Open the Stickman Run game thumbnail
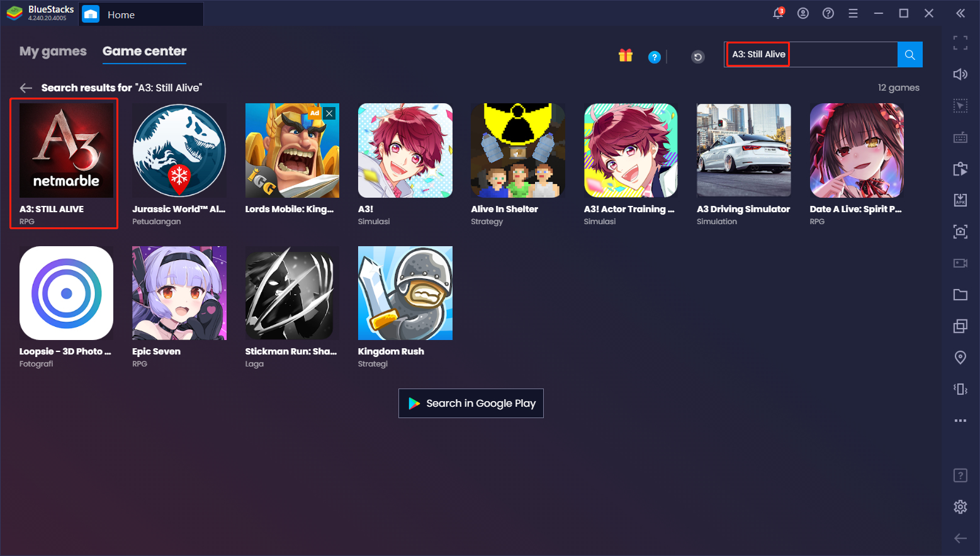The image size is (980, 556). coord(292,293)
